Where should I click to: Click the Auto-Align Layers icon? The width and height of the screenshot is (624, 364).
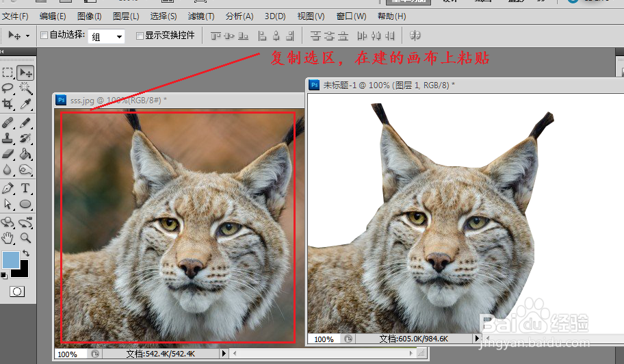click(415, 36)
